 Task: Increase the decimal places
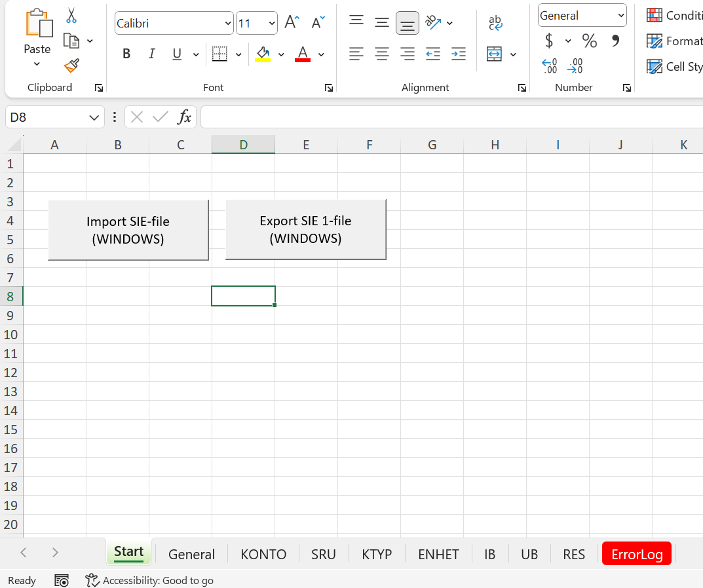pos(549,65)
